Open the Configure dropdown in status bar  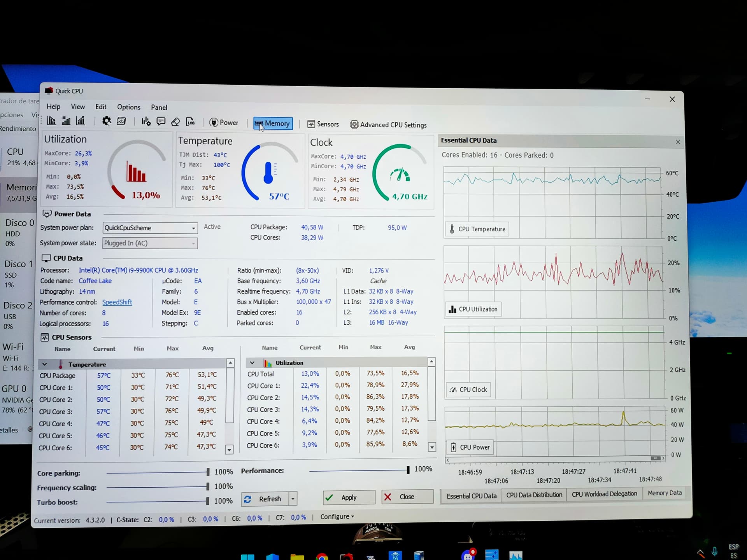[337, 517]
